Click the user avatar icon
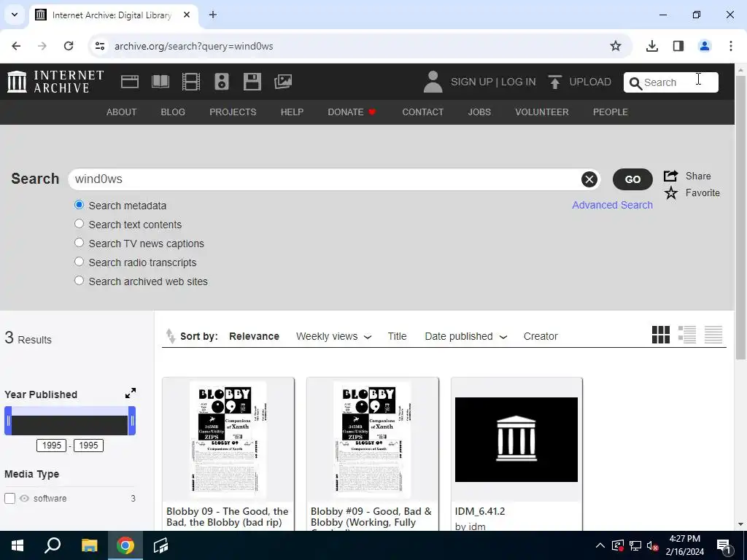 [433, 82]
